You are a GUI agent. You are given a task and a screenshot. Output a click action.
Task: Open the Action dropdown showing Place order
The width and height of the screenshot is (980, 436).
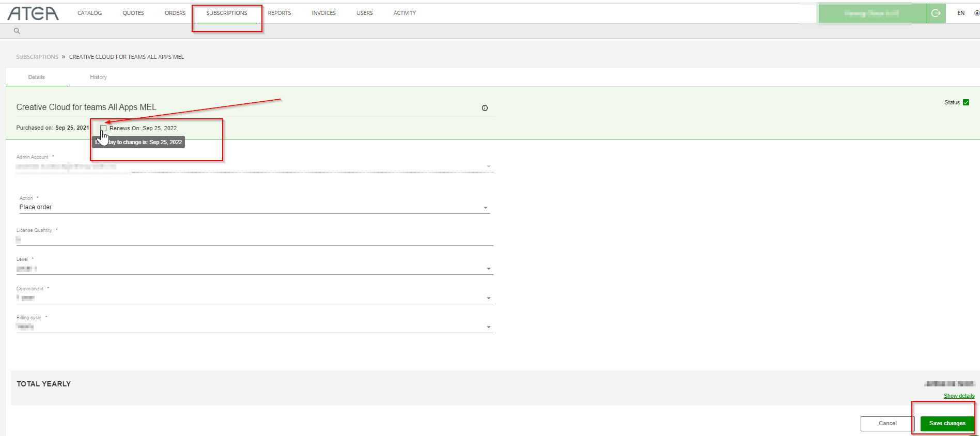click(x=255, y=207)
